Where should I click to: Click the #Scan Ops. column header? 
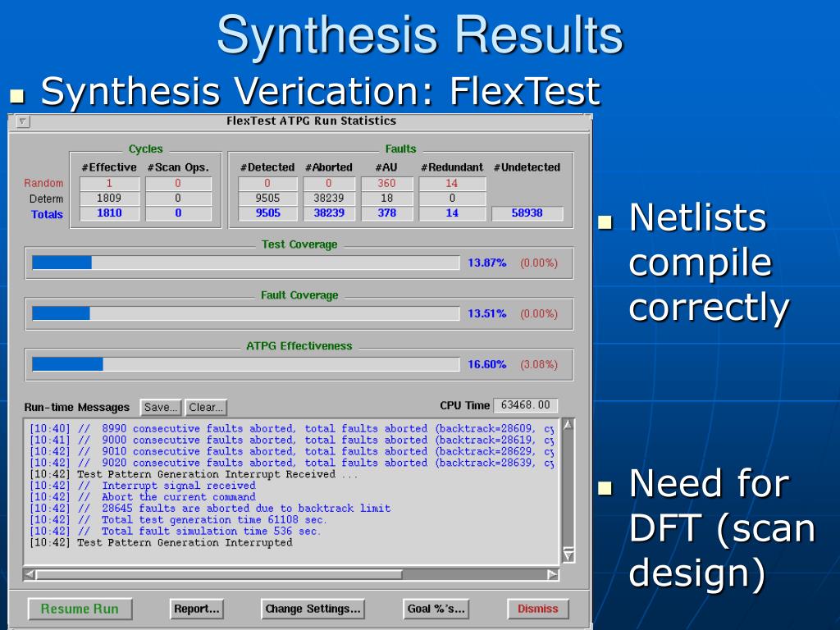click(x=178, y=167)
